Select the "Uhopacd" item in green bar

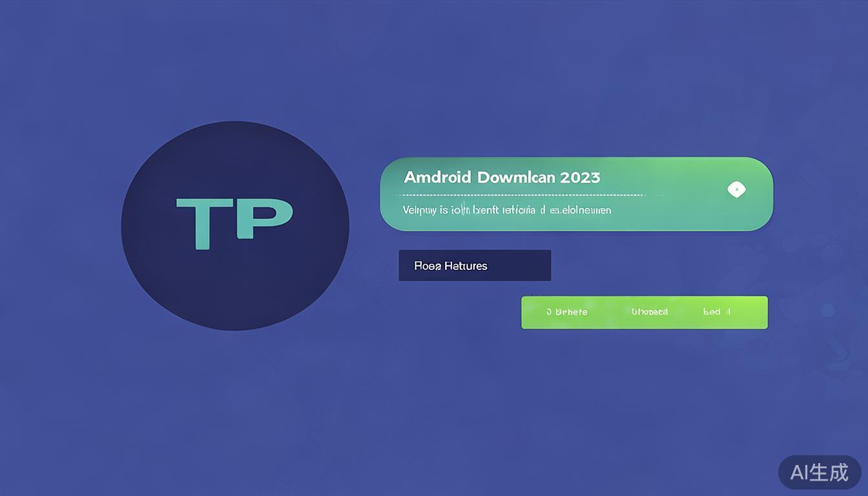649,312
